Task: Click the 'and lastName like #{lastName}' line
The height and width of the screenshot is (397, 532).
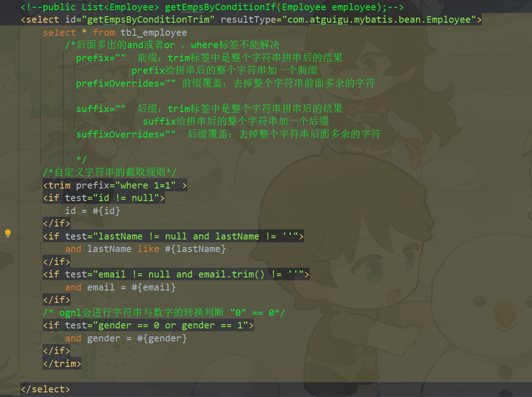Action: tap(145, 249)
